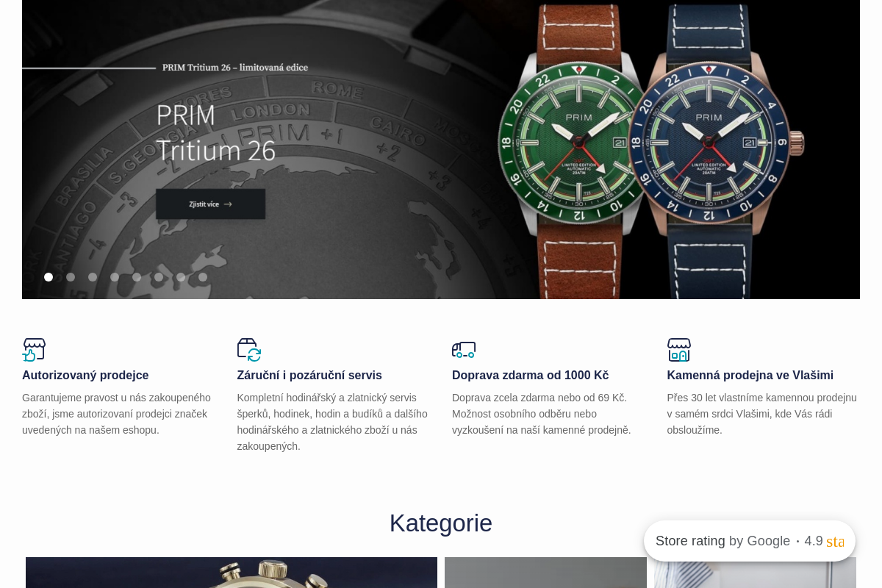
Task: Click the Autorizovaný prodejce heading
Action: 85,375
